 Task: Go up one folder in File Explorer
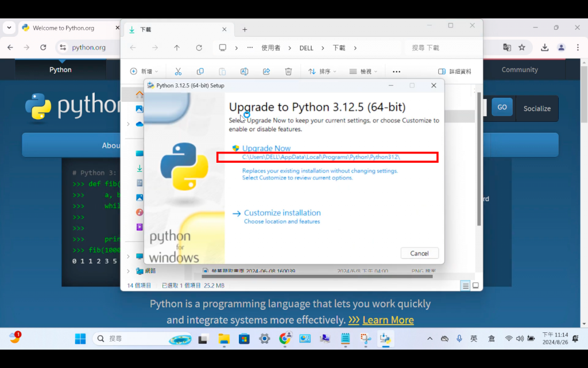pos(177,48)
